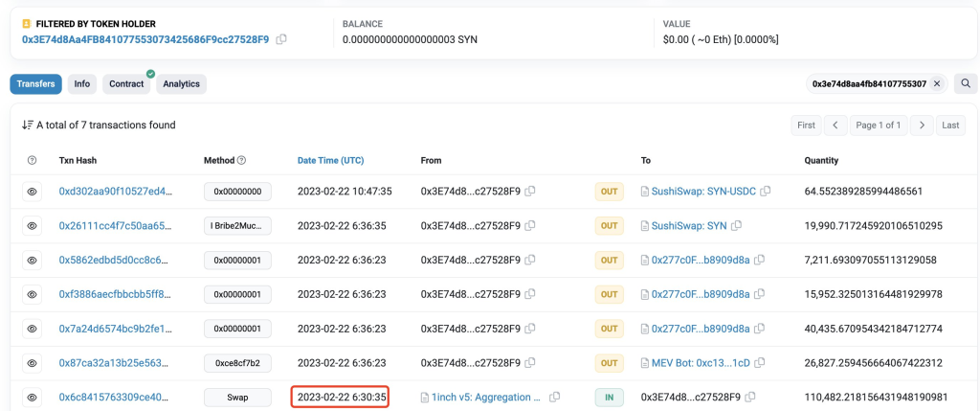Select the Transfers tab

(x=35, y=83)
